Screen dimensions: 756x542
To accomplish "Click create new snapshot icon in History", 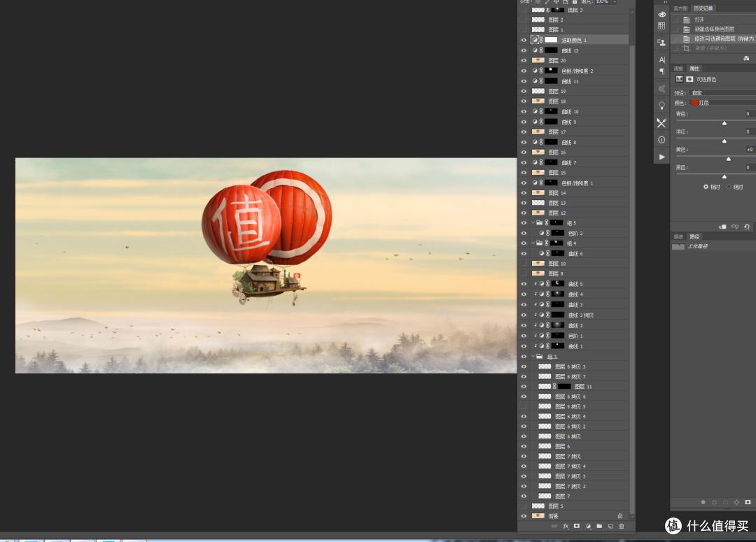I will pos(746,58).
